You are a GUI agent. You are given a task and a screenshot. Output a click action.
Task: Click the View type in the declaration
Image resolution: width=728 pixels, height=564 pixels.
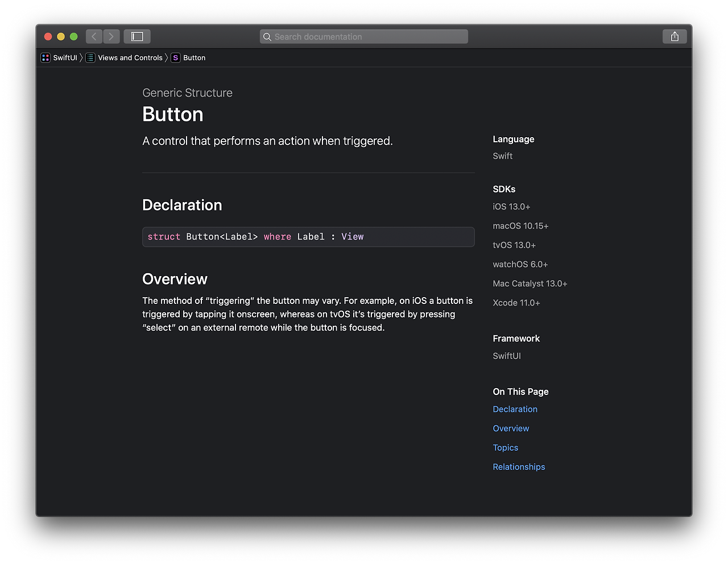point(352,237)
